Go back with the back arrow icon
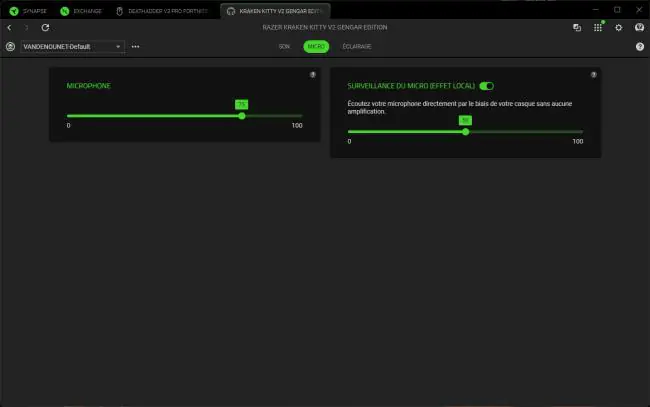This screenshot has width=650, height=407. tap(9, 27)
